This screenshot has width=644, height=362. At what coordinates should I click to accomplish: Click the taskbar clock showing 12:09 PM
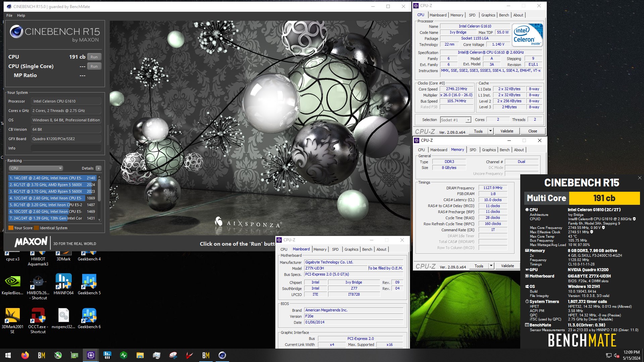[x=631, y=355]
